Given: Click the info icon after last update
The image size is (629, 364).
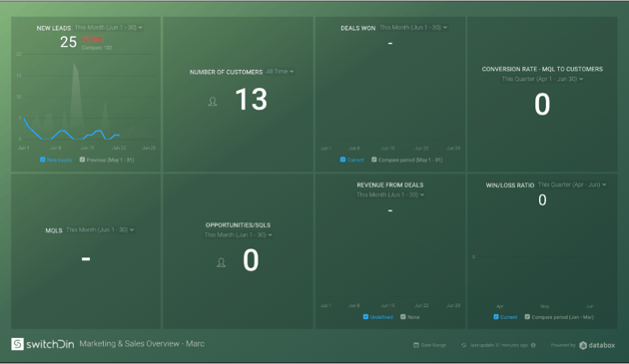Looking at the screenshot, I should pyautogui.click(x=533, y=345).
